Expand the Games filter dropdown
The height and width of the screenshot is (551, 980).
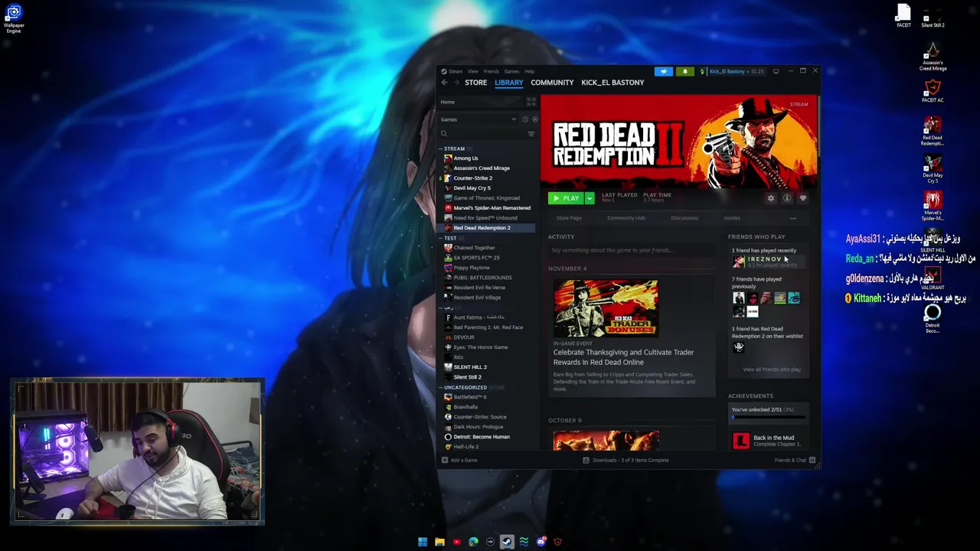(x=479, y=119)
